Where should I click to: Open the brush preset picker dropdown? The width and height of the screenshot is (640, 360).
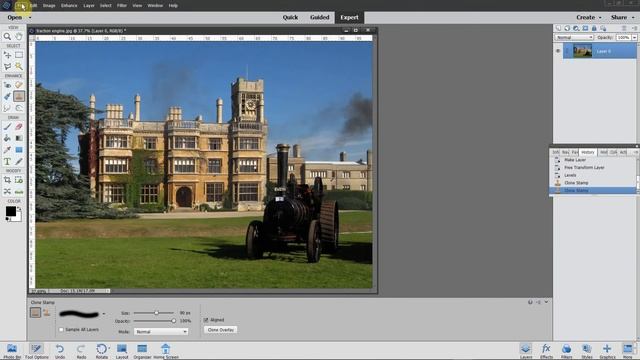(104, 314)
